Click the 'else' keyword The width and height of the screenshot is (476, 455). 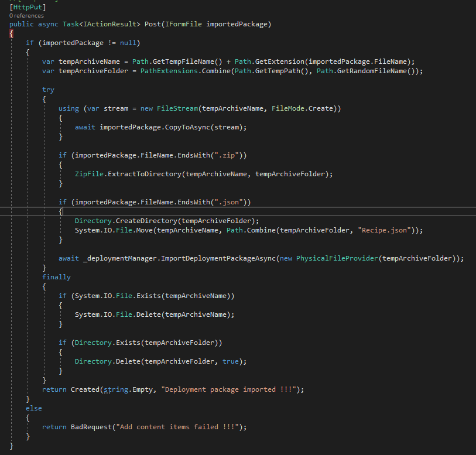[34, 408]
